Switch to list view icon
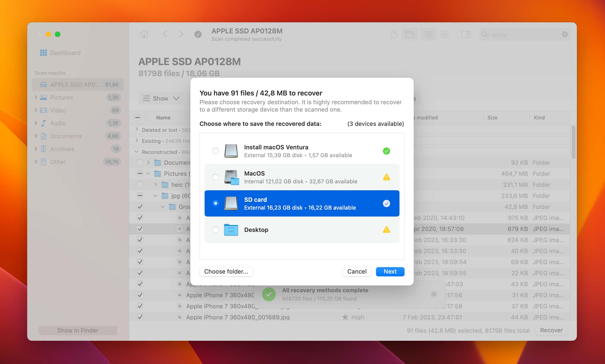Viewport: 605px width, 364px height. [x=429, y=34]
